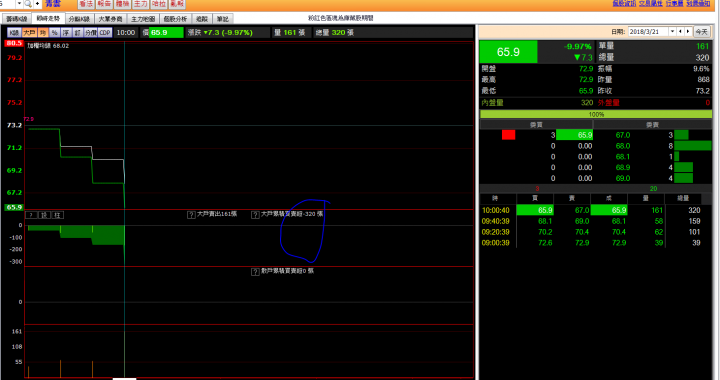Click the 哈拉 toolbar button
This screenshot has width=720, height=380.
[x=159, y=4]
